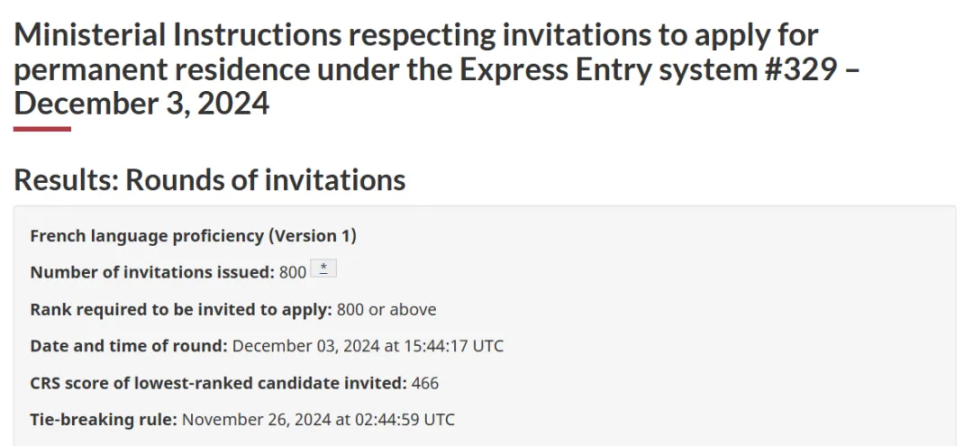
Task: Select the tie-breaking timestamp November 26, 2024
Action: coord(318,419)
